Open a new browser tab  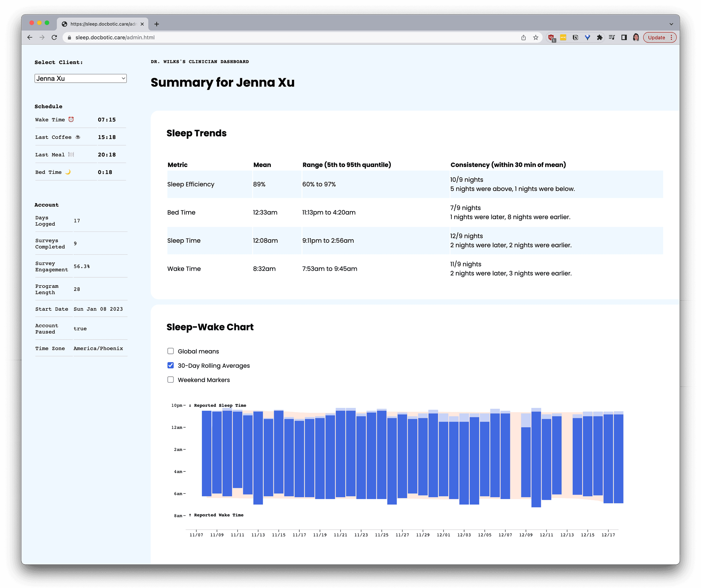click(x=157, y=24)
